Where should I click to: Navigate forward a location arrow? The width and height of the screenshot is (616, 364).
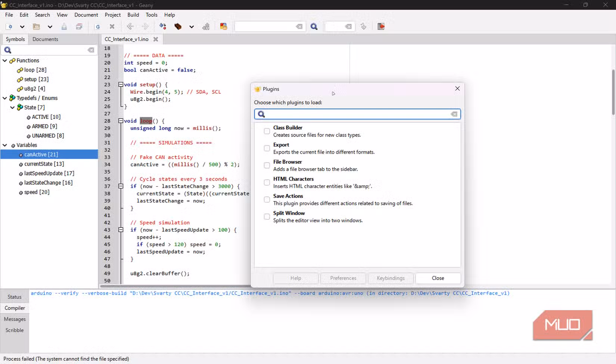tap(145, 26)
